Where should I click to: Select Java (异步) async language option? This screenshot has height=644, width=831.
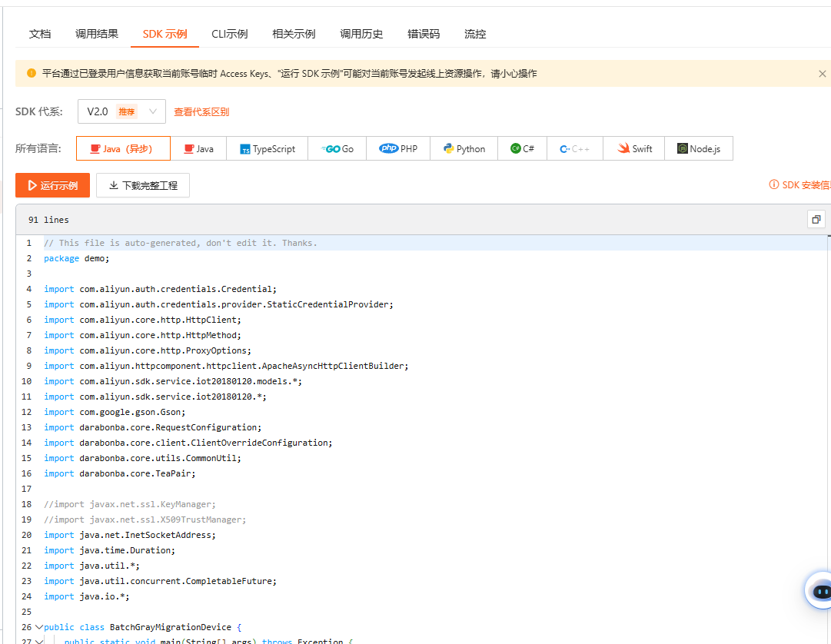tap(123, 149)
